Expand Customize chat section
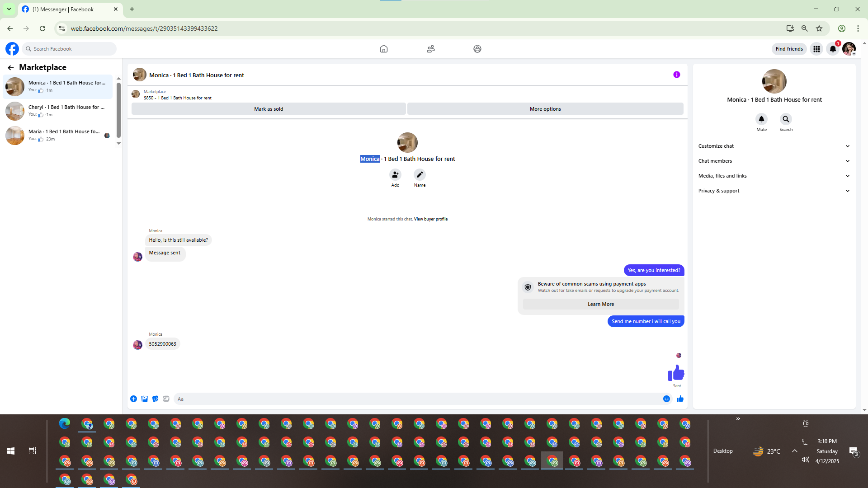The width and height of the screenshot is (868, 488). [x=774, y=146]
